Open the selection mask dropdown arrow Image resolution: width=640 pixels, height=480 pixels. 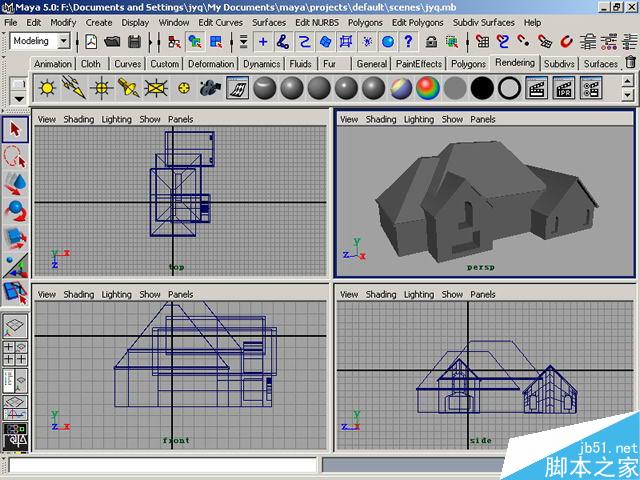(244, 42)
